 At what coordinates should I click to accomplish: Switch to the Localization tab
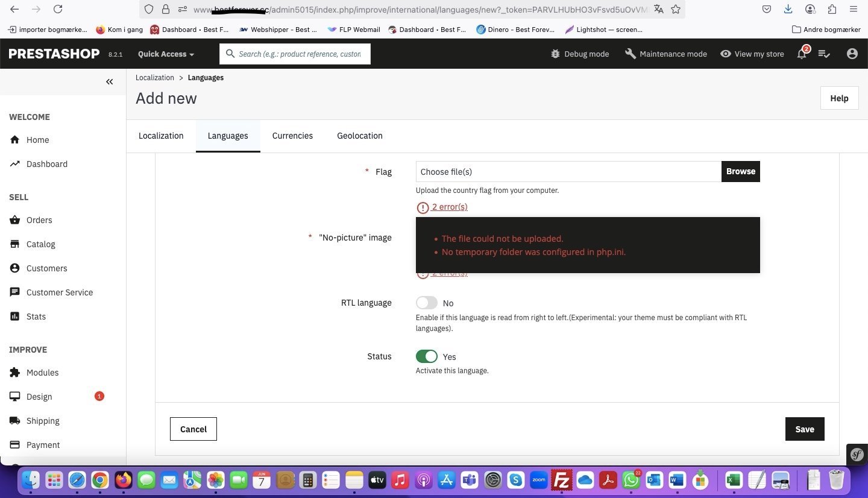coord(161,136)
